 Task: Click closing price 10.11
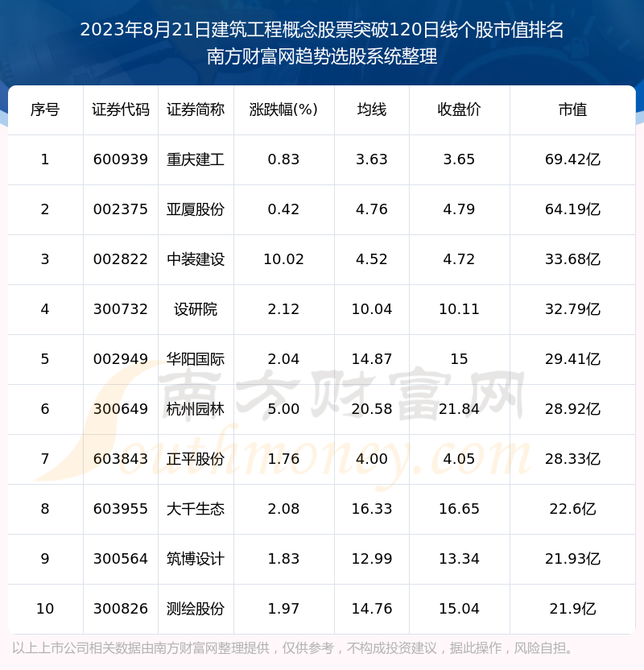(x=459, y=309)
